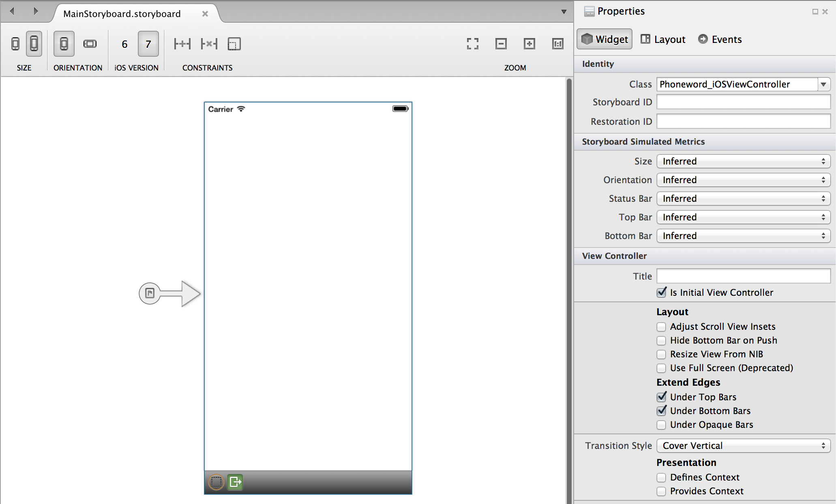Click the frame-to-fit constraints icon
This screenshot has height=504, width=836.
234,44
